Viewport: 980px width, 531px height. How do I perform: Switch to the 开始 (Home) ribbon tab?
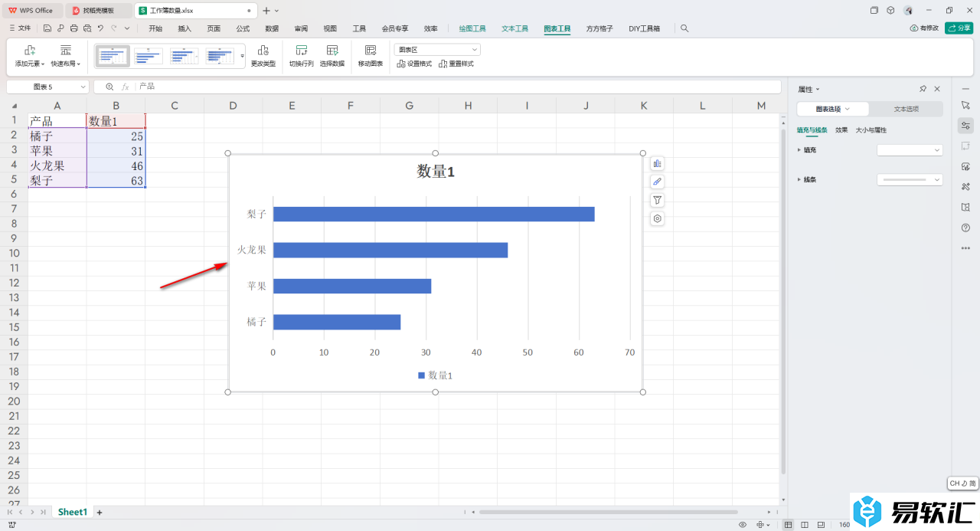click(155, 28)
